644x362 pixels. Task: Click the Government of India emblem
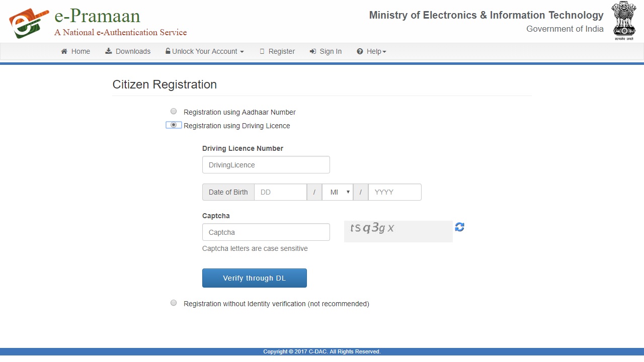click(624, 21)
